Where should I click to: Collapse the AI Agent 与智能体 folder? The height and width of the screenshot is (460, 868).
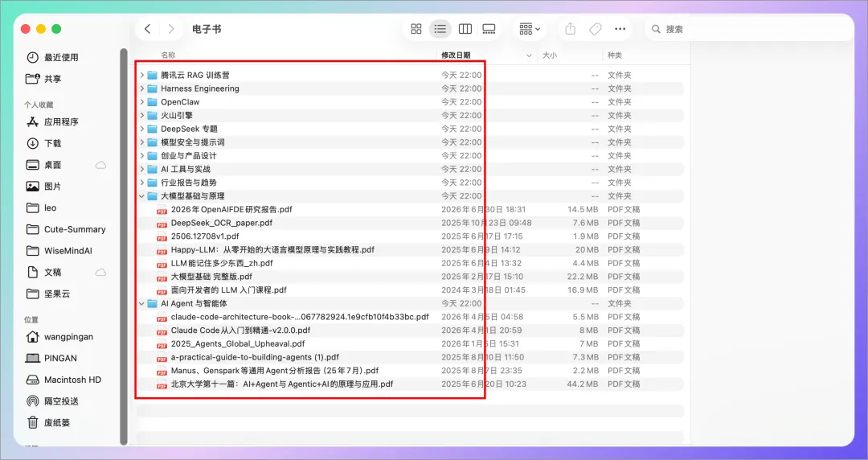(x=141, y=304)
